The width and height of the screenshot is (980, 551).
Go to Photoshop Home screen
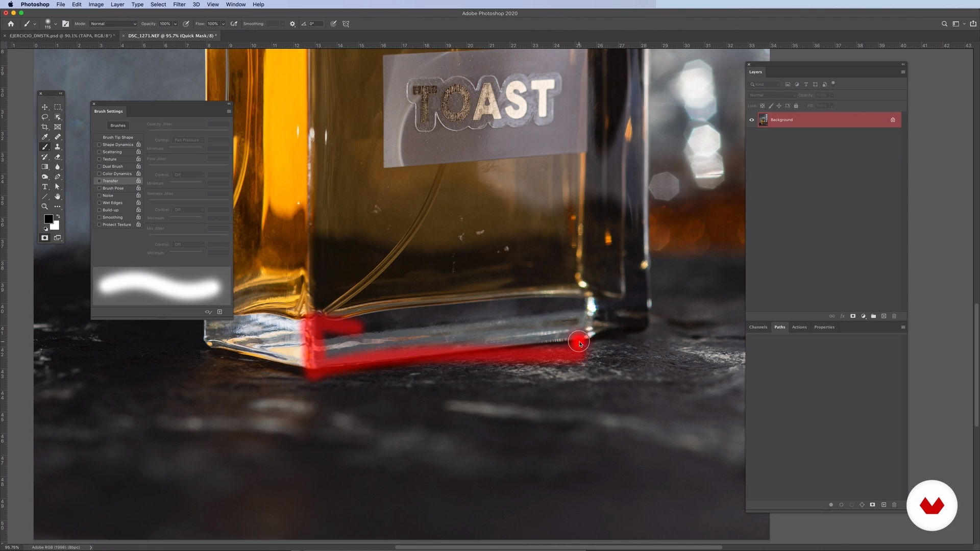(x=11, y=24)
